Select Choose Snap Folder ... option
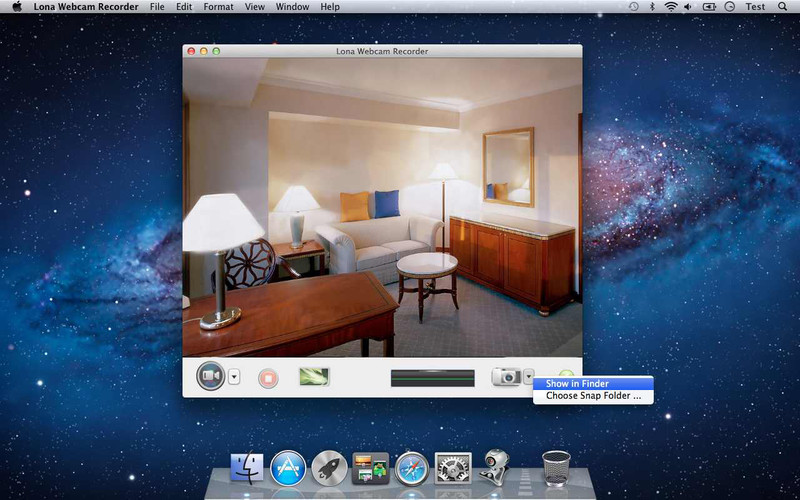 [593, 395]
